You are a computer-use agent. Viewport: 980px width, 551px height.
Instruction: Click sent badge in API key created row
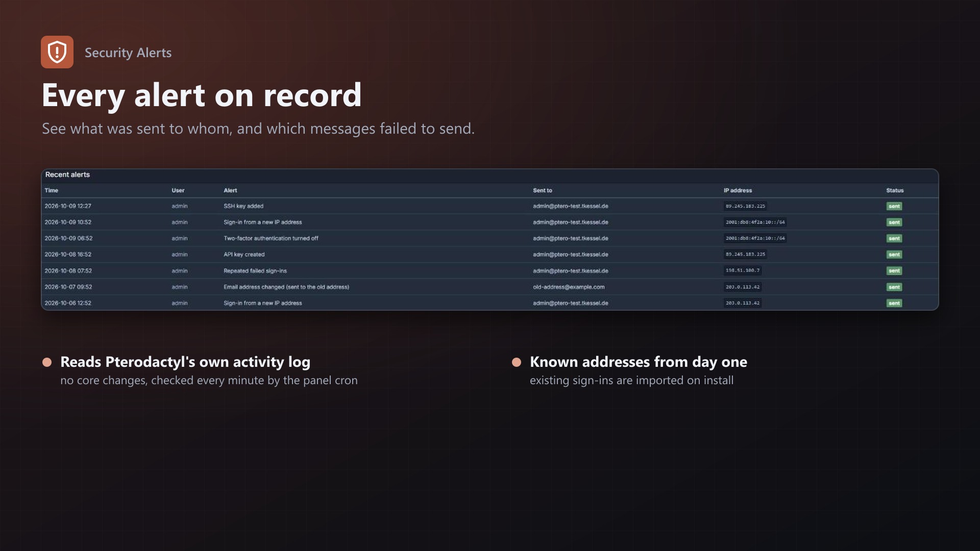click(x=894, y=255)
